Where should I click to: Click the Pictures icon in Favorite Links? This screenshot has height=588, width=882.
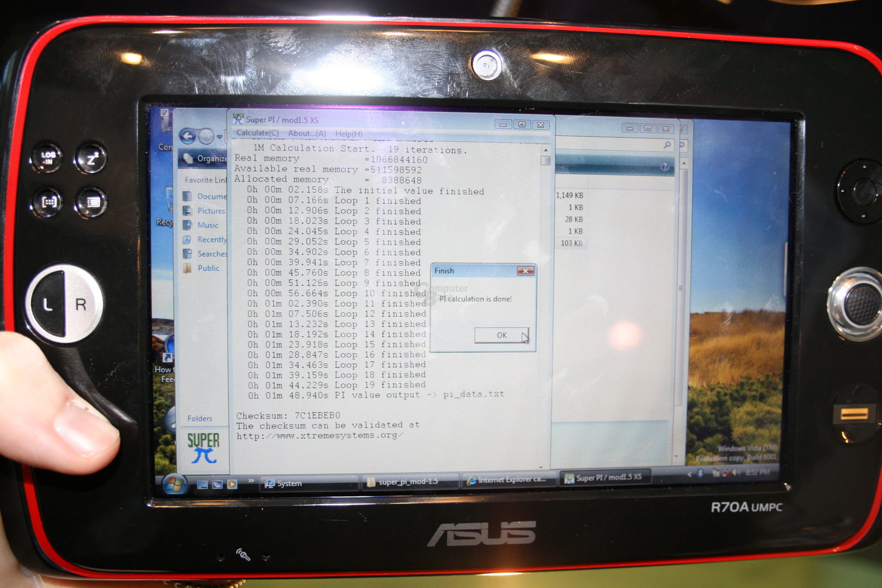tap(187, 211)
